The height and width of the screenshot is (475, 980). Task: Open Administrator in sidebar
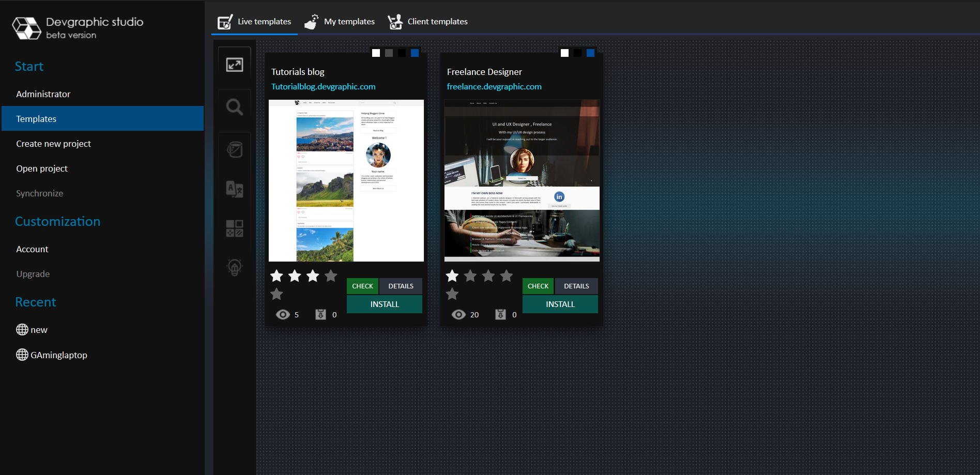point(103,94)
